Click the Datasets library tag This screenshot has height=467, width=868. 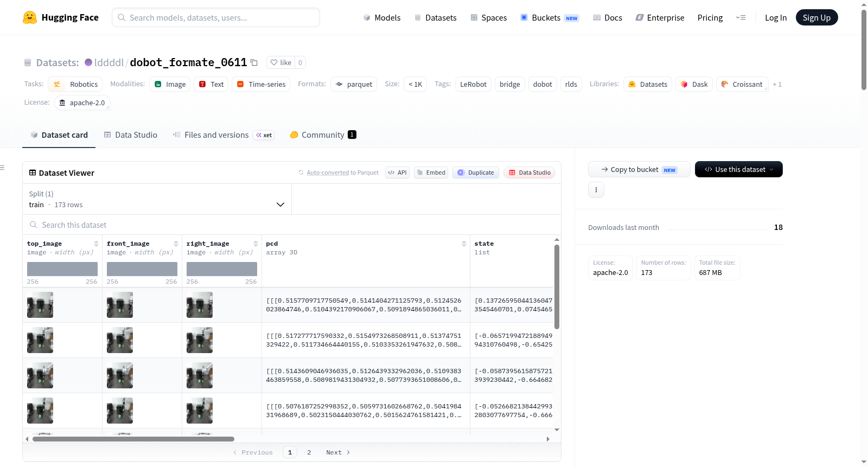click(648, 84)
